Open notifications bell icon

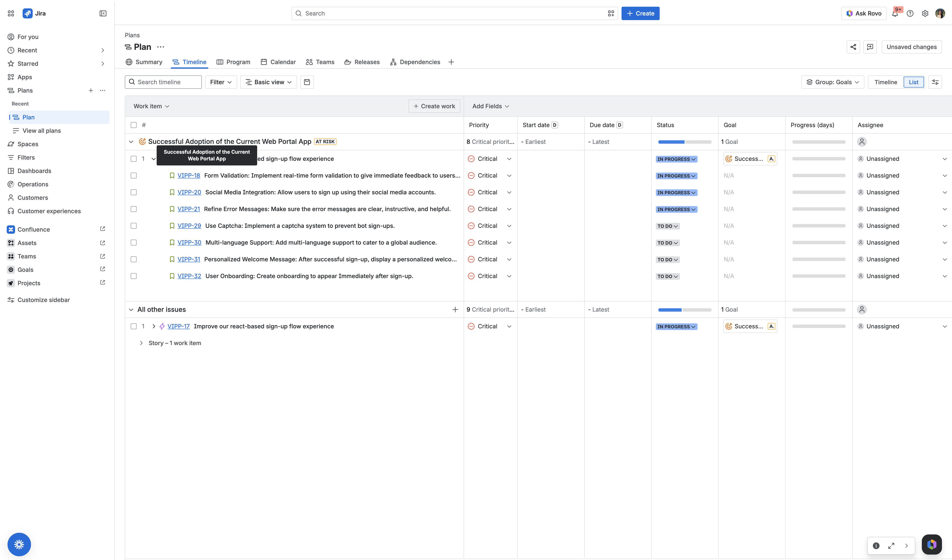pos(895,13)
